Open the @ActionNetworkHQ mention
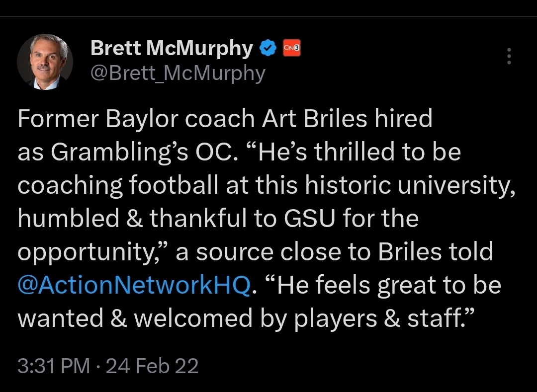Viewport: 537px width, 392px height. click(134, 286)
